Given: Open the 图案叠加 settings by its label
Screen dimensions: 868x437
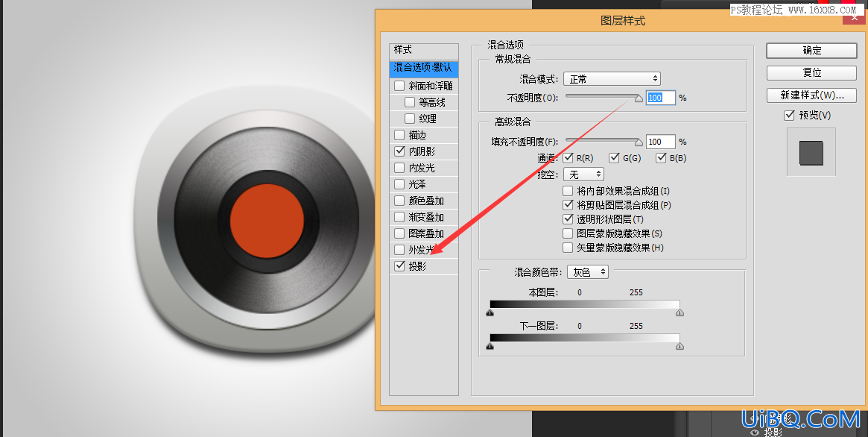Looking at the screenshot, I should pyautogui.click(x=426, y=233).
